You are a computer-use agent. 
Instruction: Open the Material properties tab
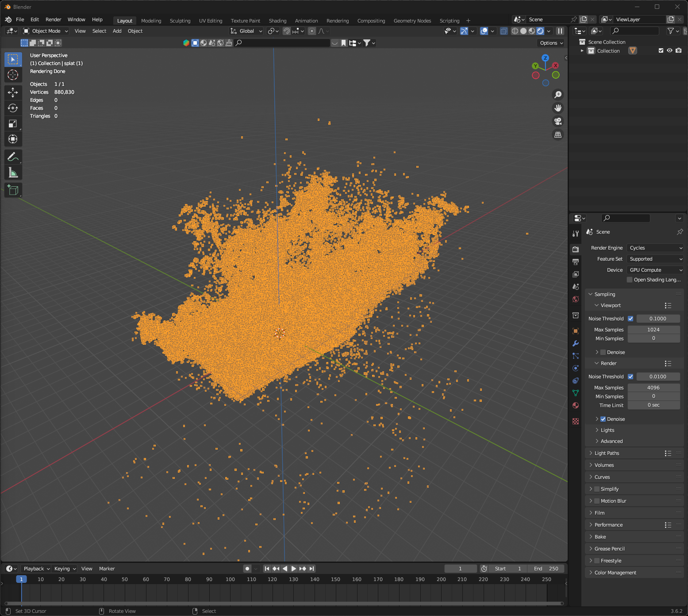coord(576,405)
